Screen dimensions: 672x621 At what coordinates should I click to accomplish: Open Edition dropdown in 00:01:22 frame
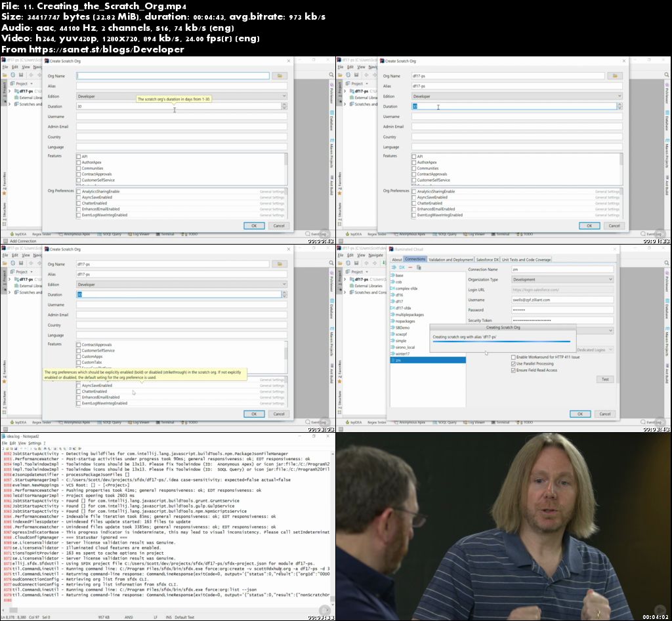click(x=517, y=96)
